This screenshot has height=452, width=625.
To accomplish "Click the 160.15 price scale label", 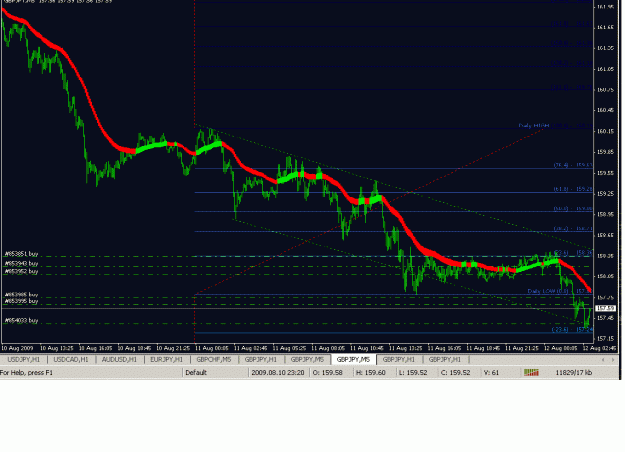I will pos(605,131).
